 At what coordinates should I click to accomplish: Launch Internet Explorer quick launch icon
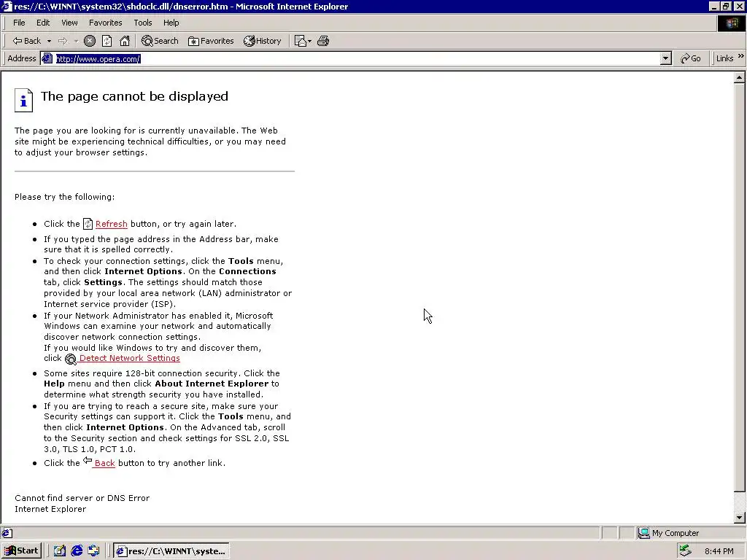pyautogui.click(x=77, y=551)
